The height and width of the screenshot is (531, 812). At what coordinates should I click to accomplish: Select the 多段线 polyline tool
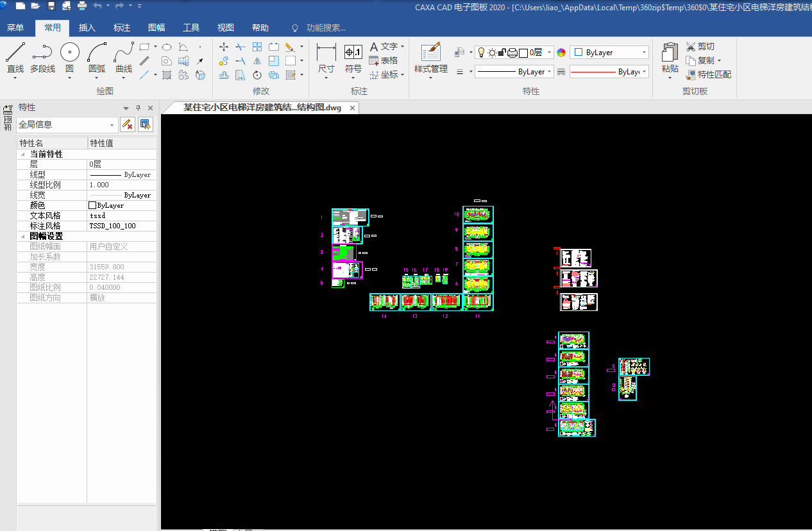[x=42, y=58]
